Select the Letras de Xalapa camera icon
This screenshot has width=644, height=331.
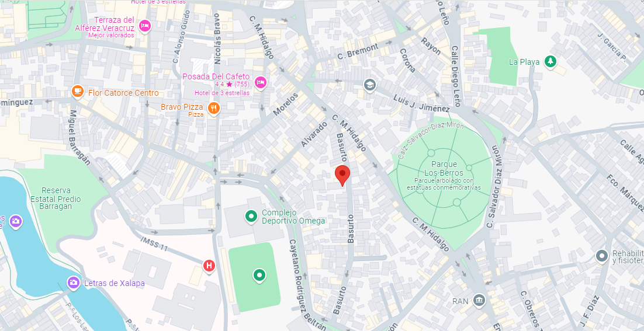(x=74, y=283)
